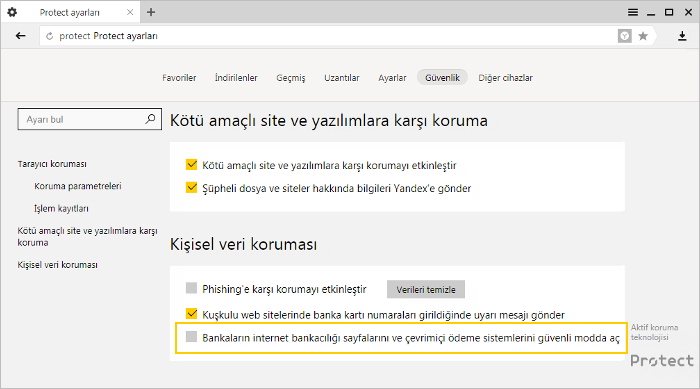Viewport: 700px width, 389px height.
Task: Bookmark page with the star icon
Action: (643, 36)
